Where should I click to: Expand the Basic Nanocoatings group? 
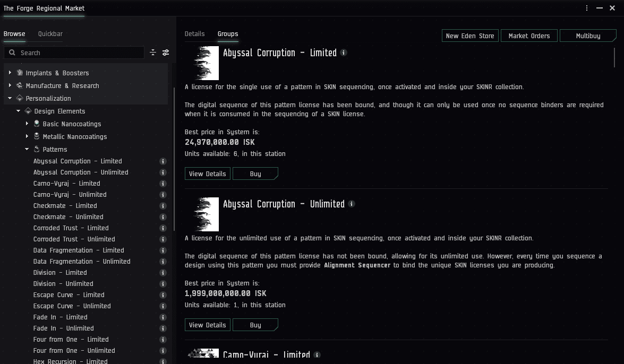coord(27,124)
